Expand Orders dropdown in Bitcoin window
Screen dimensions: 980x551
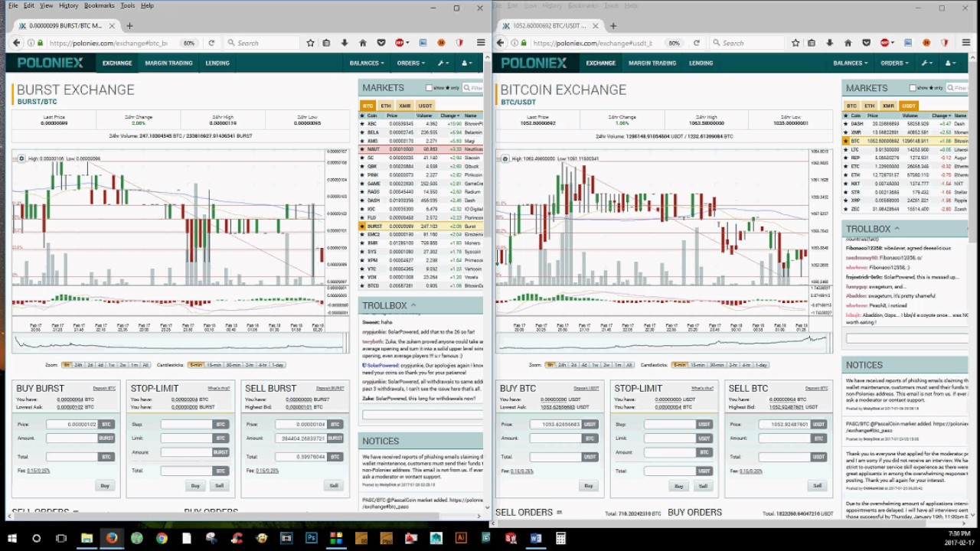click(895, 63)
